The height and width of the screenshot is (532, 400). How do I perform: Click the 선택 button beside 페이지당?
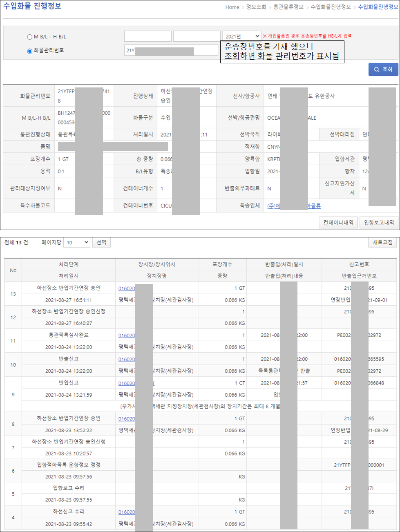101,242
